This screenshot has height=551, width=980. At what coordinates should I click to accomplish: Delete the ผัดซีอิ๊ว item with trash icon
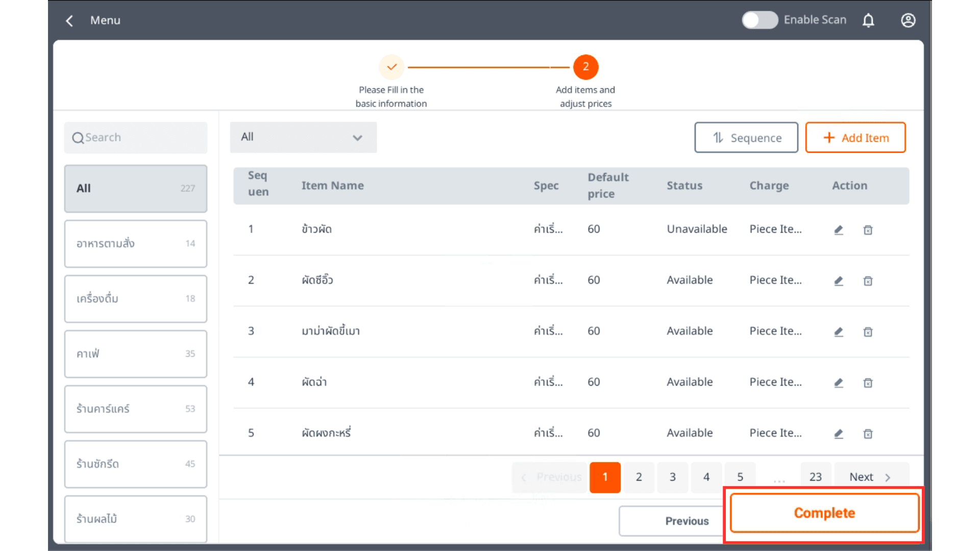(868, 281)
